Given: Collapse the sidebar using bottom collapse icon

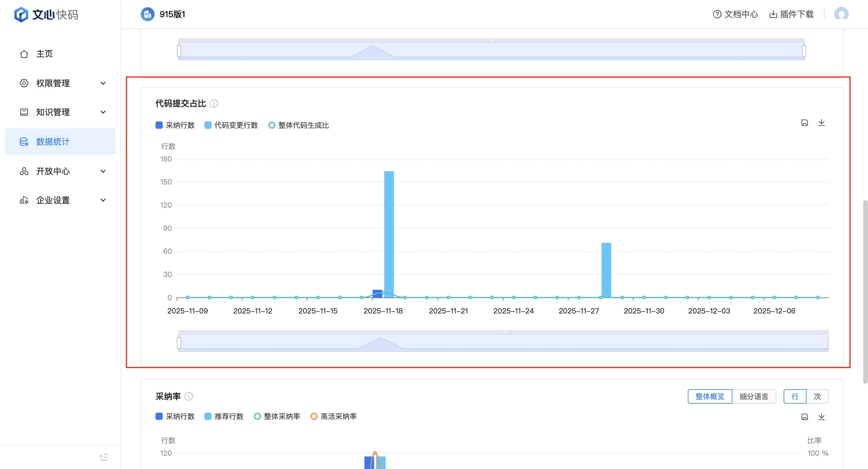Looking at the screenshot, I should coord(103,457).
